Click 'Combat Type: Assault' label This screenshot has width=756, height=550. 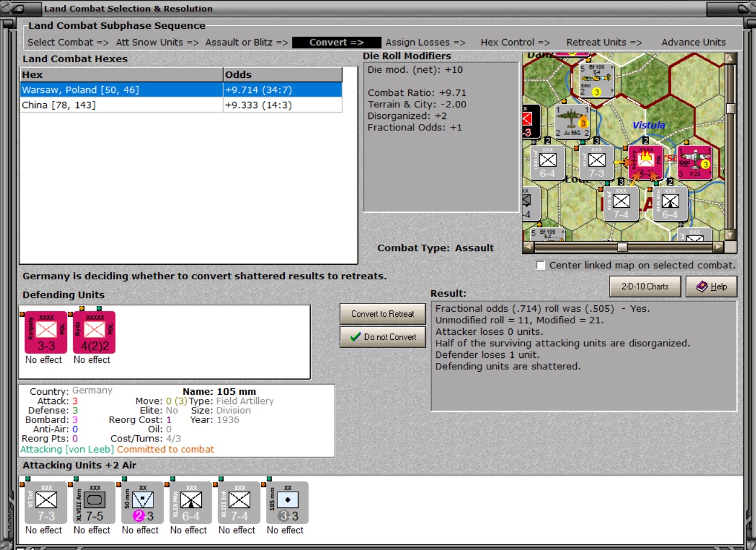[435, 248]
